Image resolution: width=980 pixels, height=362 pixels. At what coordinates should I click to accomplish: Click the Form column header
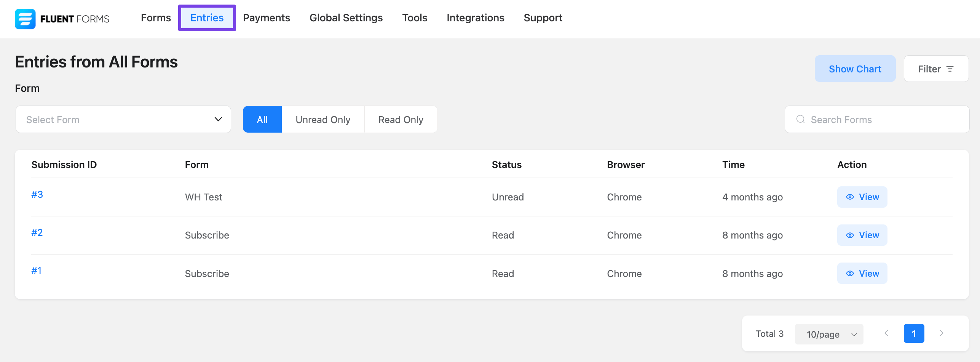tap(196, 165)
